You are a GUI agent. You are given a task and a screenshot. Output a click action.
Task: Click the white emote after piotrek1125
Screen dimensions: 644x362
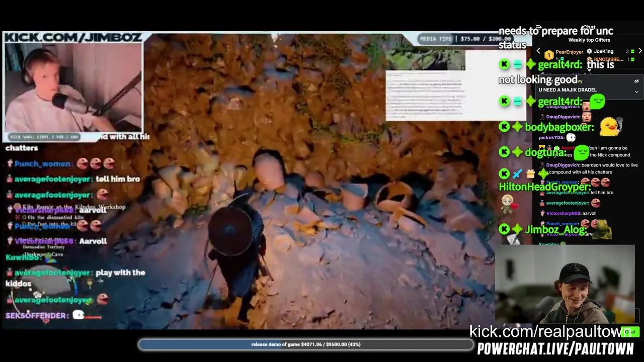pos(571,137)
